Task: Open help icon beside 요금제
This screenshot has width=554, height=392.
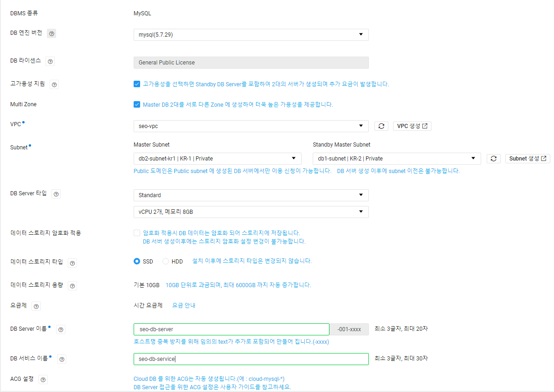Action: click(36, 306)
